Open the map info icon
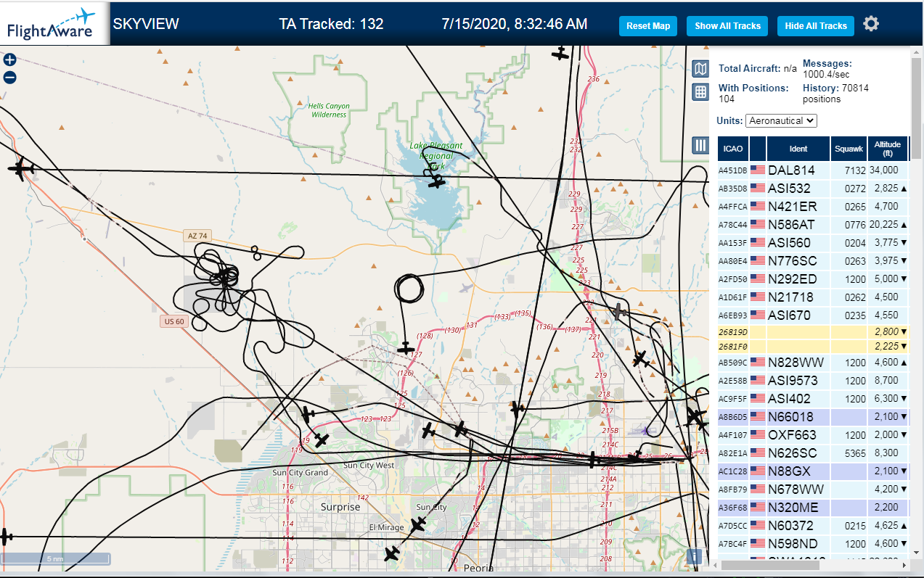924x578 pixels. [695, 556]
